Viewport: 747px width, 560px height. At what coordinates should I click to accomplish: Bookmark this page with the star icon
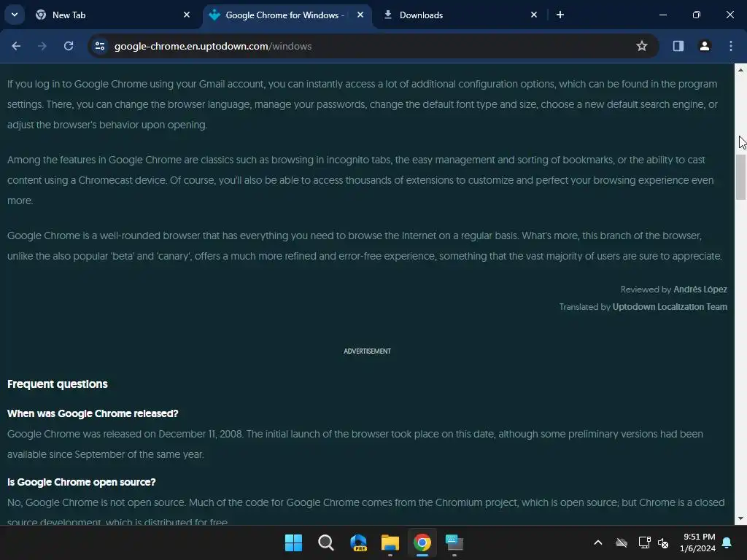(x=642, y=46)
